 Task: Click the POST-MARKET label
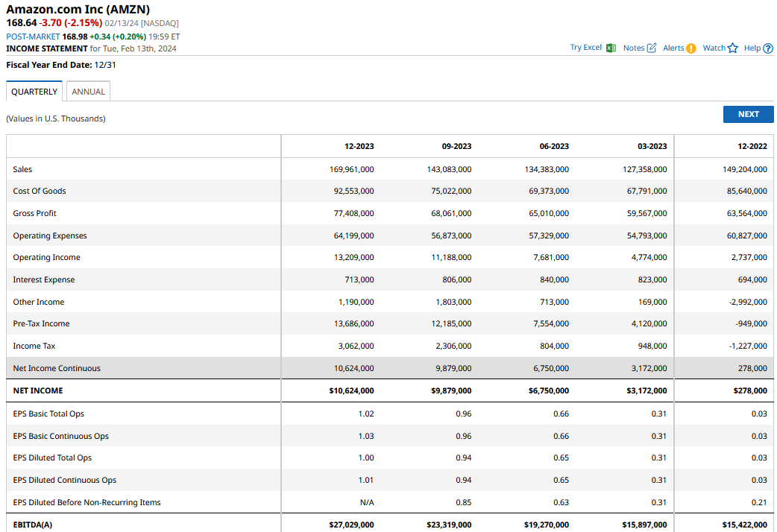(x=33, y=37)
